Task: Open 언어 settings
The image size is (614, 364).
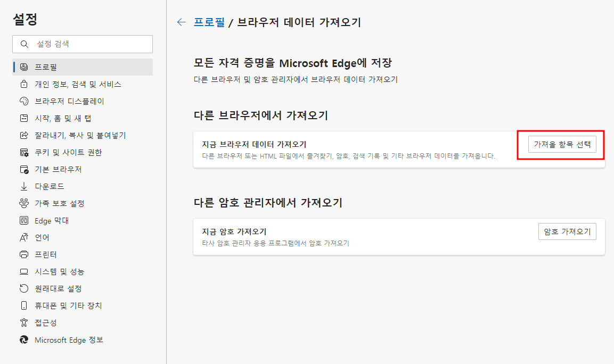Action: click(83, 237)
